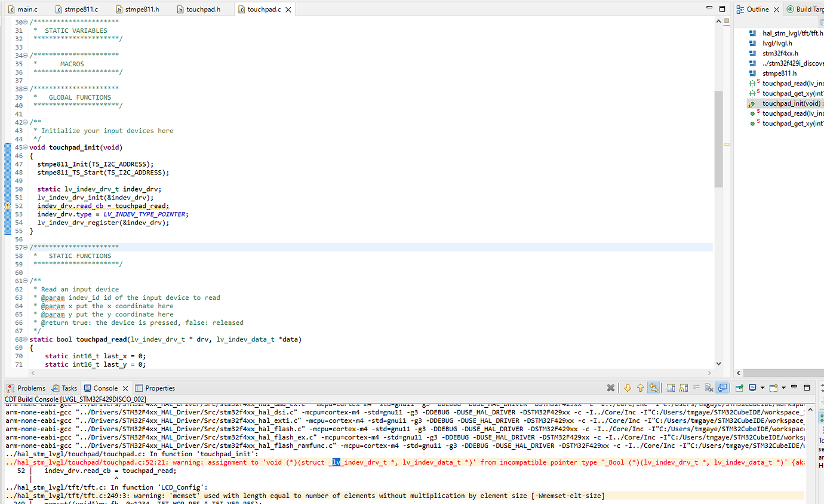Image resolution: width=824 pixels, height=504 pixels.
Task: Open the Display Selected Console dropdown arrow
Action: click(762, 388)
